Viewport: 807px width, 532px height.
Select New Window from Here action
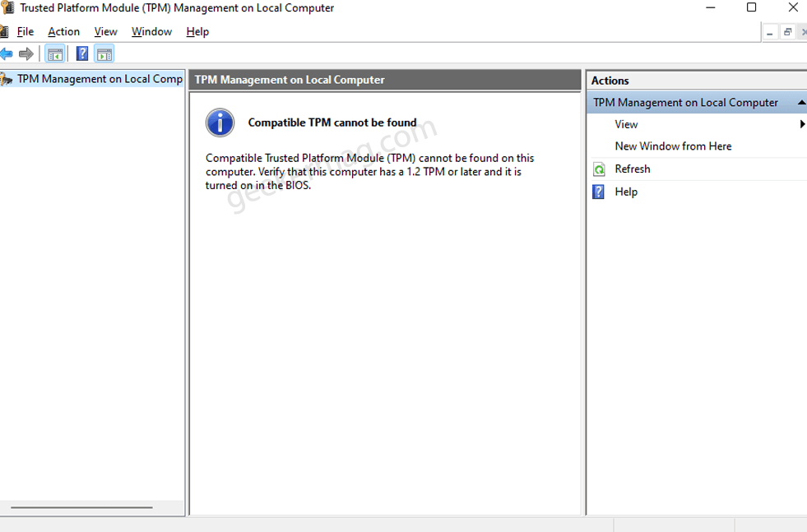point(673,146)
